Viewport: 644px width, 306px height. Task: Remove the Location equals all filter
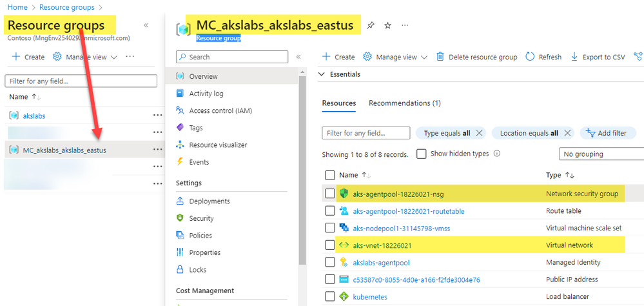(x=567, y=133)
